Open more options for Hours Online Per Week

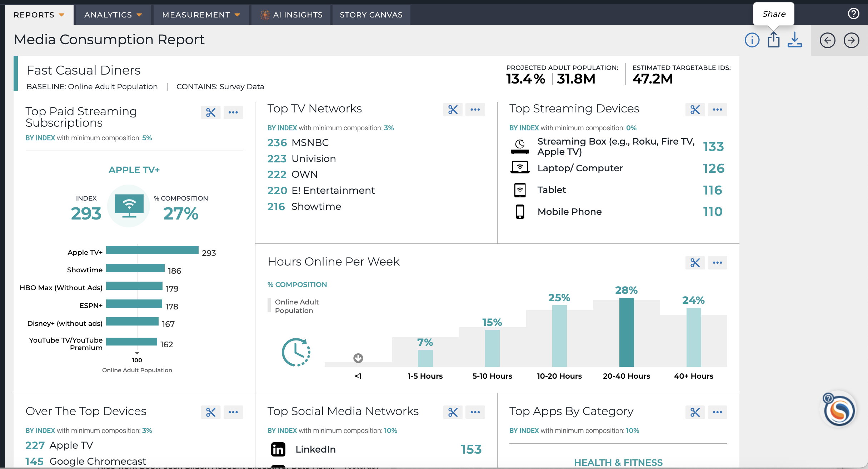718,263
